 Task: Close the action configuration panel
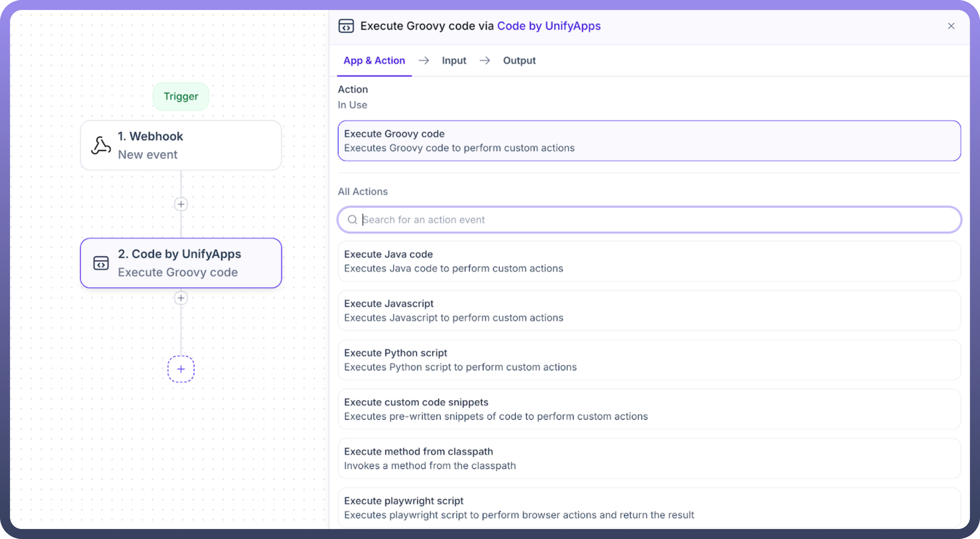pyautogui.click(x=951, y=26)
